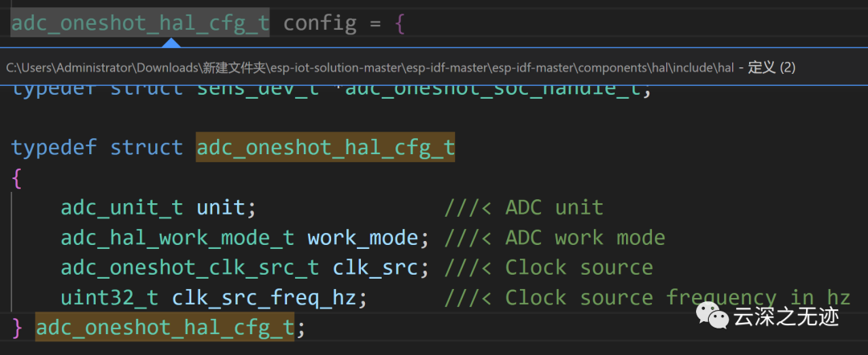Click the clk_src_freq_hz member field
This screenshot has height=355, width=868.
tap(264, 298)
